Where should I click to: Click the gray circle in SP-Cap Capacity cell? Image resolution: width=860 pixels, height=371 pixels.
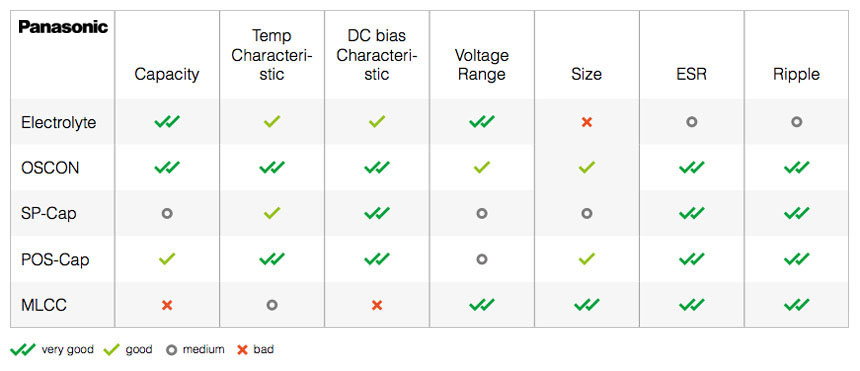(167, 213)
